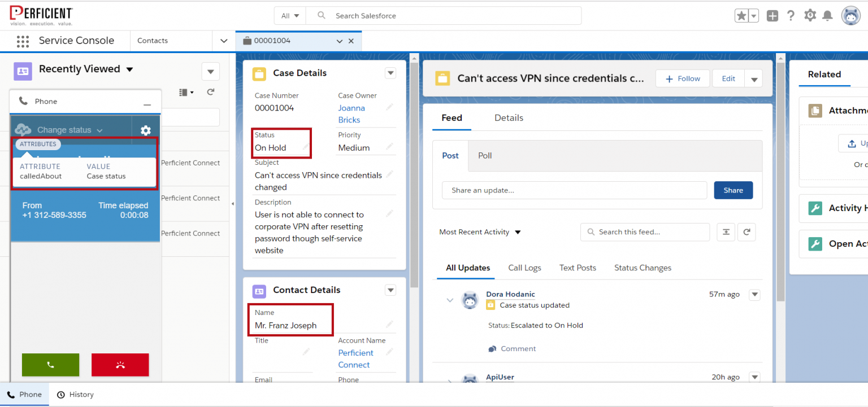Open the Case Details panel action menu
Image resolution: width=868 pixels, height=407 pixels.
point(390,73)
